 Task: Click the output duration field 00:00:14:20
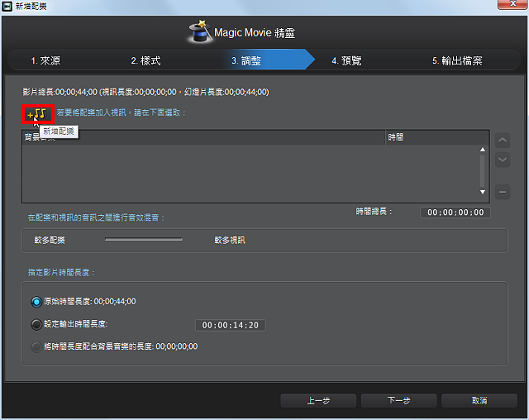(x=231, y=325)
